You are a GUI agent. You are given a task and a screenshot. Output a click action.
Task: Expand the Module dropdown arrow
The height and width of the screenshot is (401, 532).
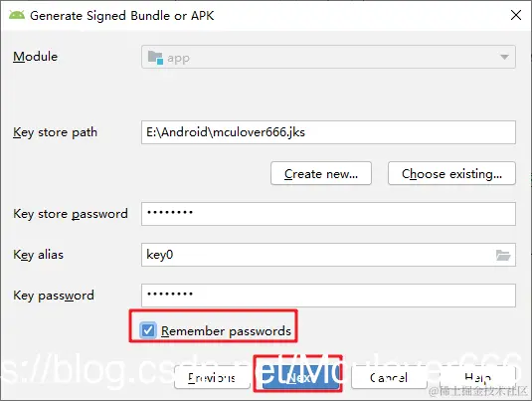click(504, 57)
